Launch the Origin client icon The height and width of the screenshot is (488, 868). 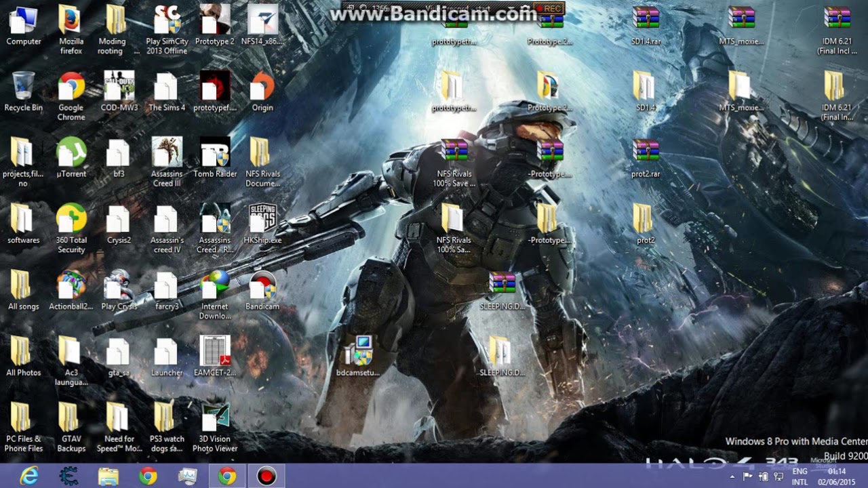point(262,91)
